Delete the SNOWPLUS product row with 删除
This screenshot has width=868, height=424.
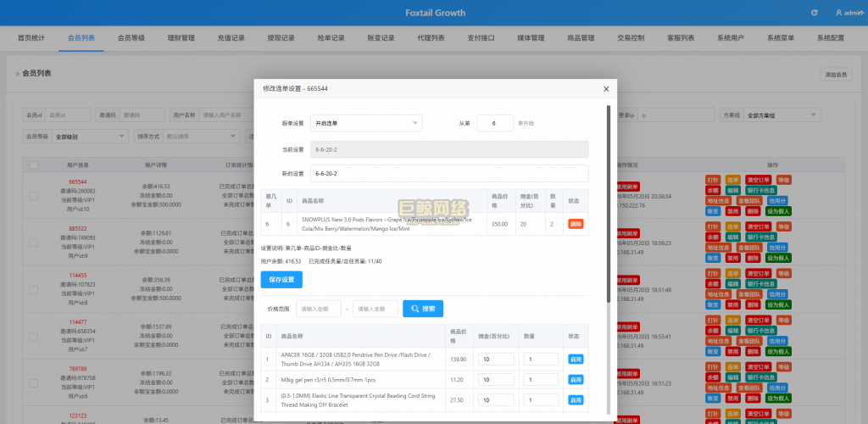576,224
